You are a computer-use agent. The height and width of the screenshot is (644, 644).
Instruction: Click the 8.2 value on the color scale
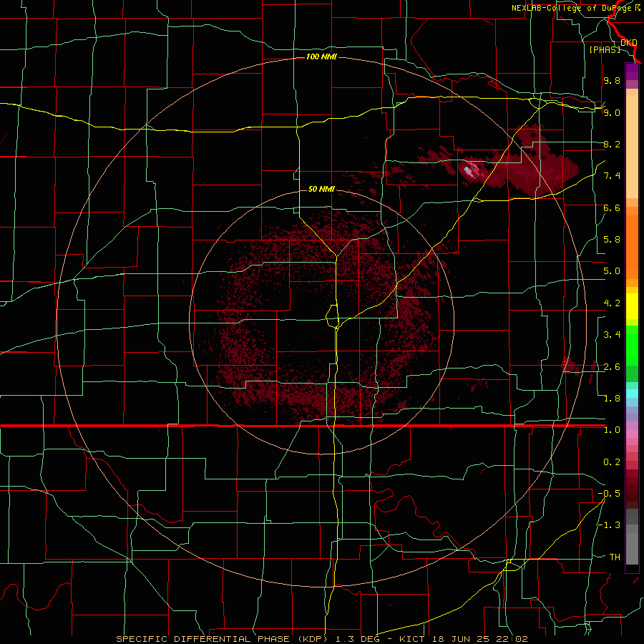tap(612, 144)
